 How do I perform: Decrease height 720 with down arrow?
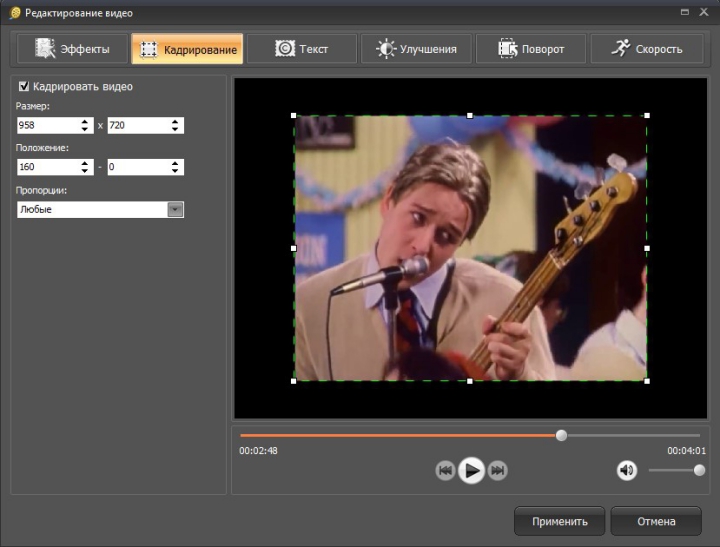pyautogui.click(x=175, y=130)
